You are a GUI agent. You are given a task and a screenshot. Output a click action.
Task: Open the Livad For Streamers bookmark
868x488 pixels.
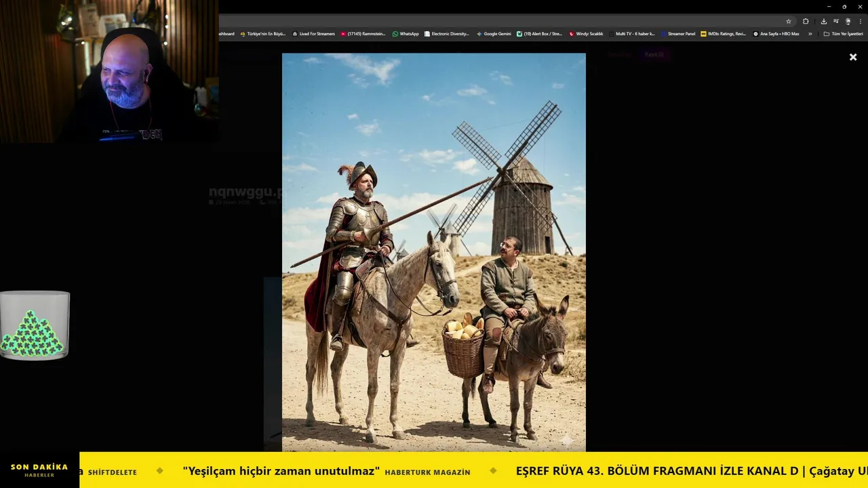[313, 34]
